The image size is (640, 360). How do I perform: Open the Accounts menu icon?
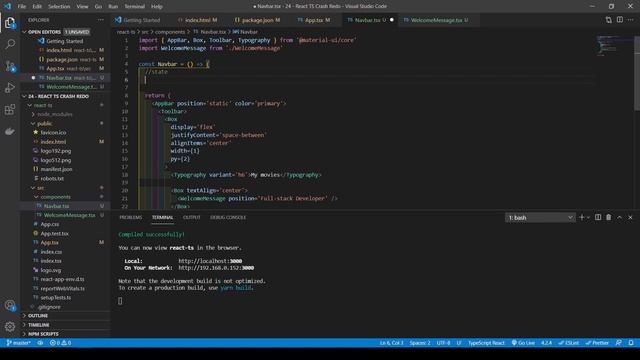10,305
